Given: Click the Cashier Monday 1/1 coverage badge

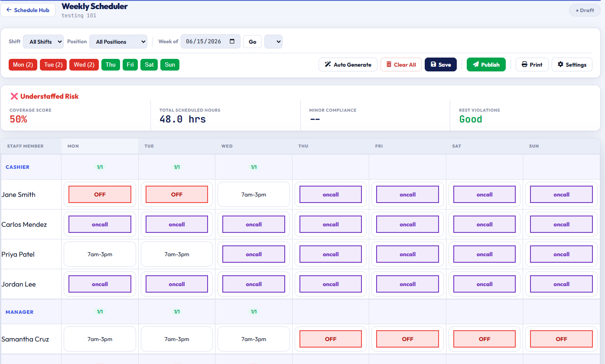Looking at the screenshot, I should tap(100, 167).
